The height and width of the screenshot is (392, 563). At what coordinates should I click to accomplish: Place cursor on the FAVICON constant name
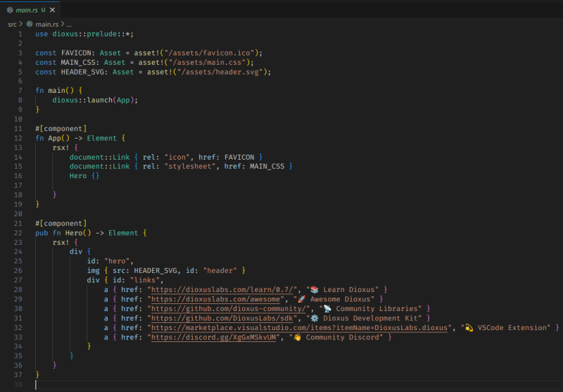(x=73, y=53)
